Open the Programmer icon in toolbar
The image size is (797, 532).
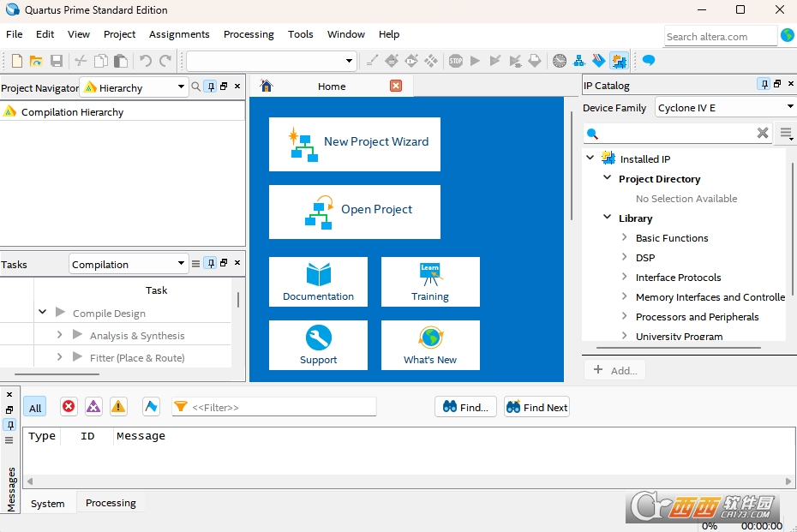coord(599,61)
